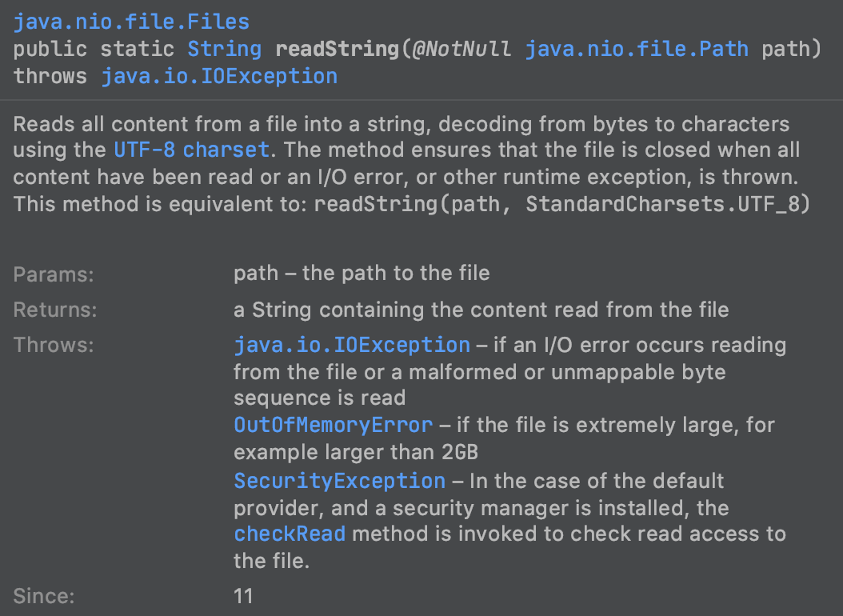
Task: Open the SecurityException link
Action: (340, 481)
